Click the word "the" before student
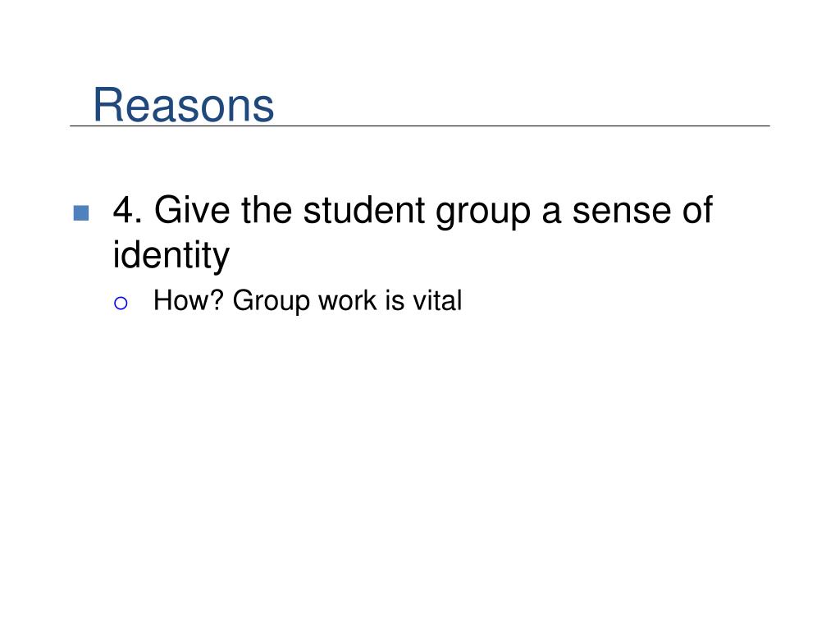Image resolution: width=840 pixels, height=630 pixels. 267,210
